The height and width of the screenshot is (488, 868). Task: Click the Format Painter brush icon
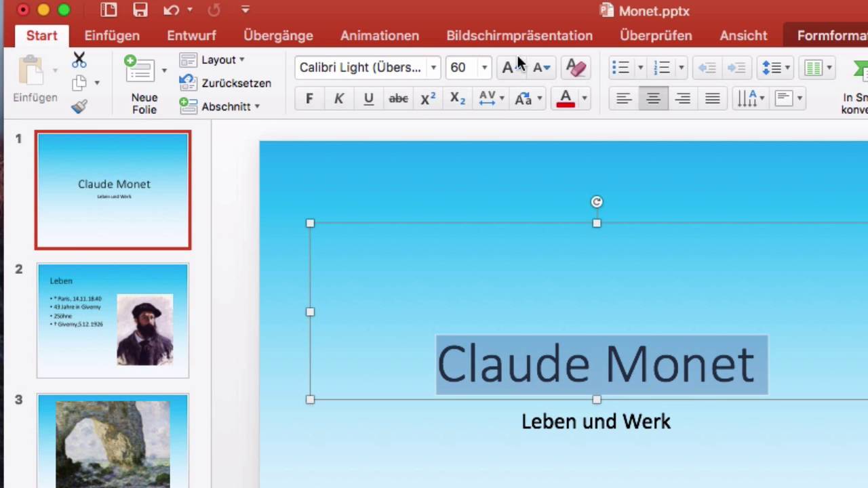point(79,106)
